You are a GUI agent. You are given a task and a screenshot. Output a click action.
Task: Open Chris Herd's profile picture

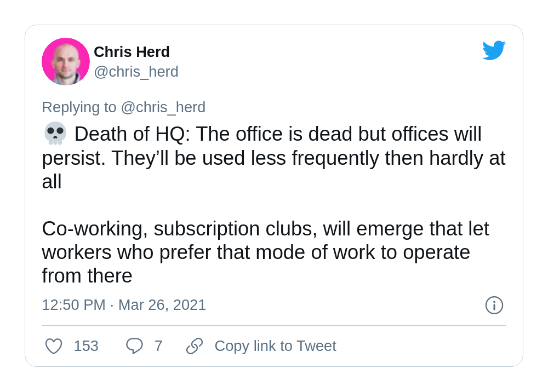point(66,61)
